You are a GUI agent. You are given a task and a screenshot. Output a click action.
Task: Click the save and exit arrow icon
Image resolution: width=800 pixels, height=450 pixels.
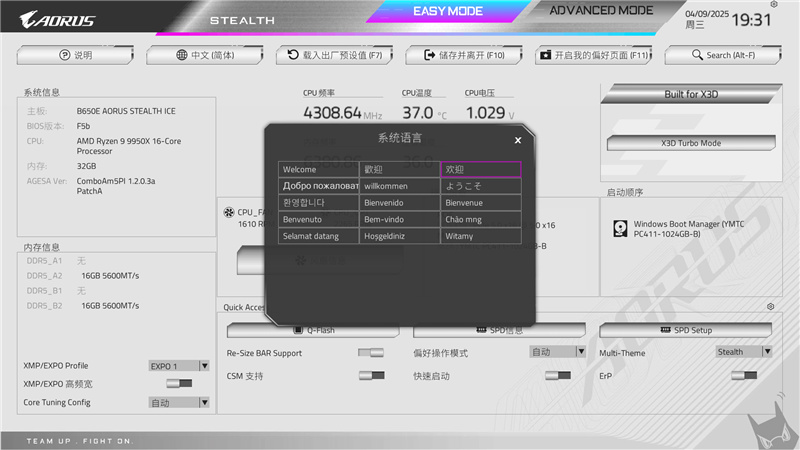[x=430, y=55]
